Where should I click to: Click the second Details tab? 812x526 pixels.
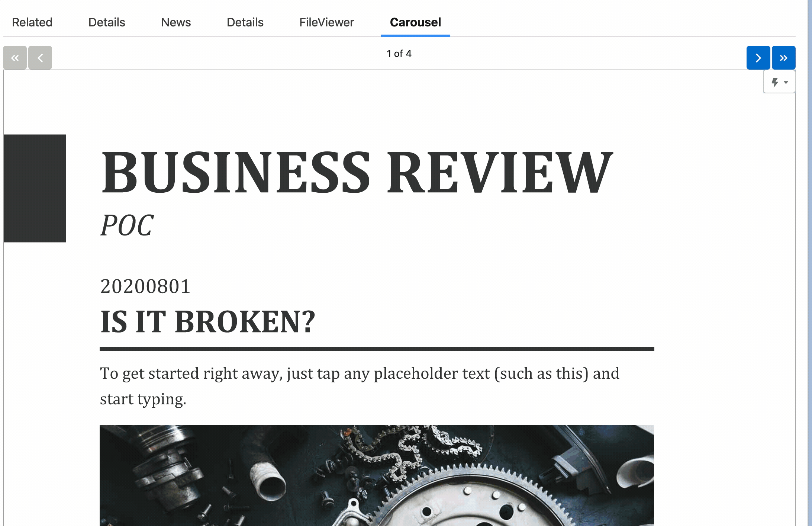245,23
